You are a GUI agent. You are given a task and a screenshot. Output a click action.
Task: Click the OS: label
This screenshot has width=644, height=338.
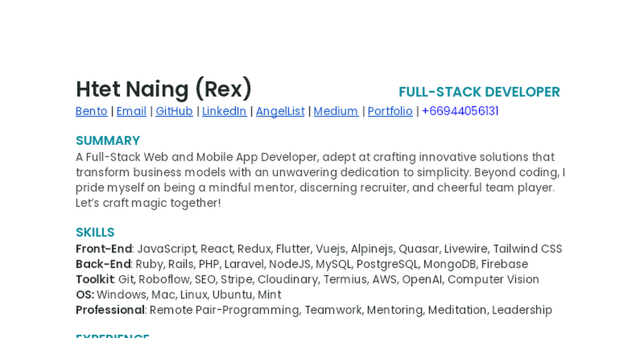[85, 295]
